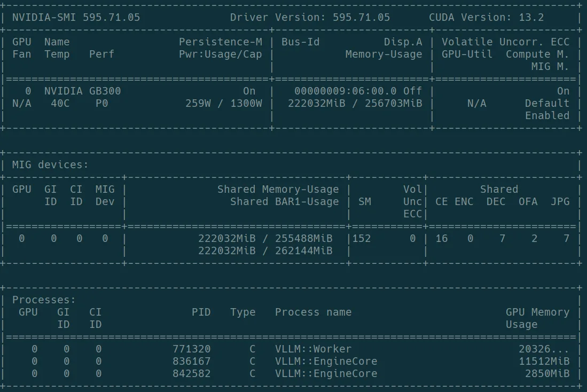Screen dimensions: 587x392
Task: Click the power usage 259W / 1300W
Action: [x=224, y=103]
